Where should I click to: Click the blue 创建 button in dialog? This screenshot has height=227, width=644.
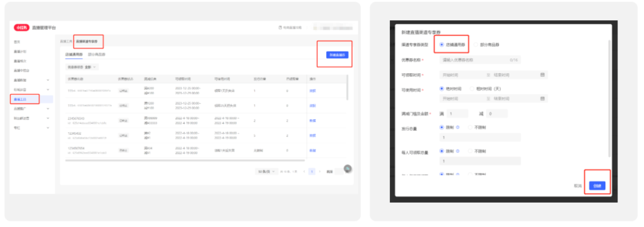[597, 185]
